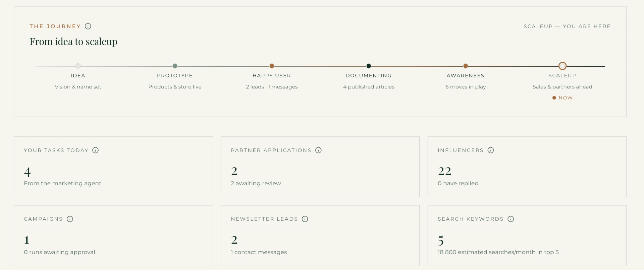This screenshot has width=644, height=270.
Task: Click 'Products & store live' text
Action: [x=175, y=87]
